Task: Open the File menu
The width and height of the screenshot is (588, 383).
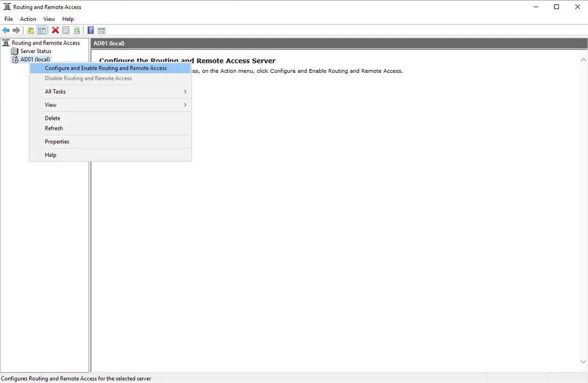Action: click(9, 19)
